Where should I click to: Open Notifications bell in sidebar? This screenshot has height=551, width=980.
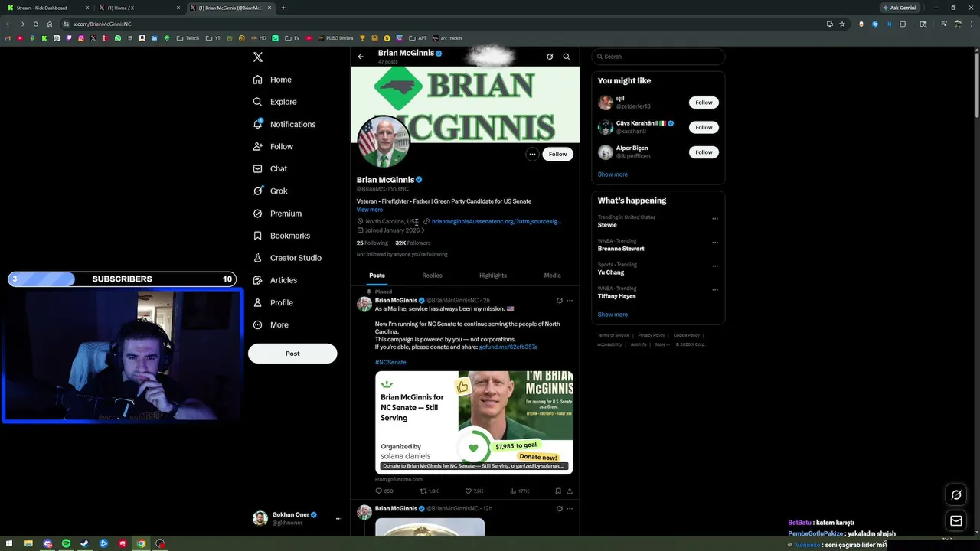(284, 124)
